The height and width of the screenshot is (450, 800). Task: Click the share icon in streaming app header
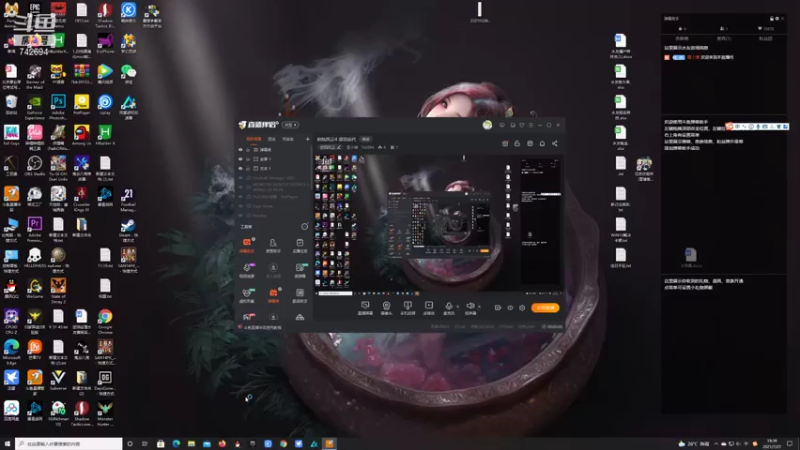point(555,143)
